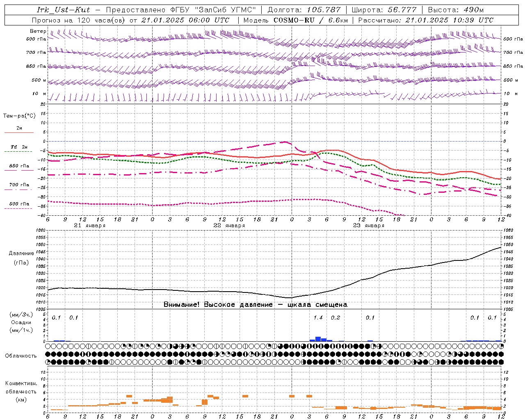The height and width of the screenshot is (420, 525).
Task: Click the Тем-ра(°C) axis title
Action: pyautogui.click(x=19, y=116)
